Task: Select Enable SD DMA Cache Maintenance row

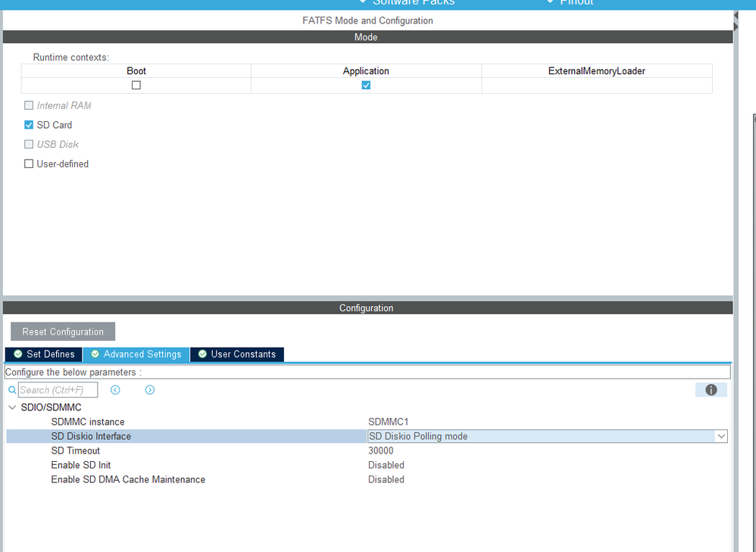Action: tap(367, 479)
